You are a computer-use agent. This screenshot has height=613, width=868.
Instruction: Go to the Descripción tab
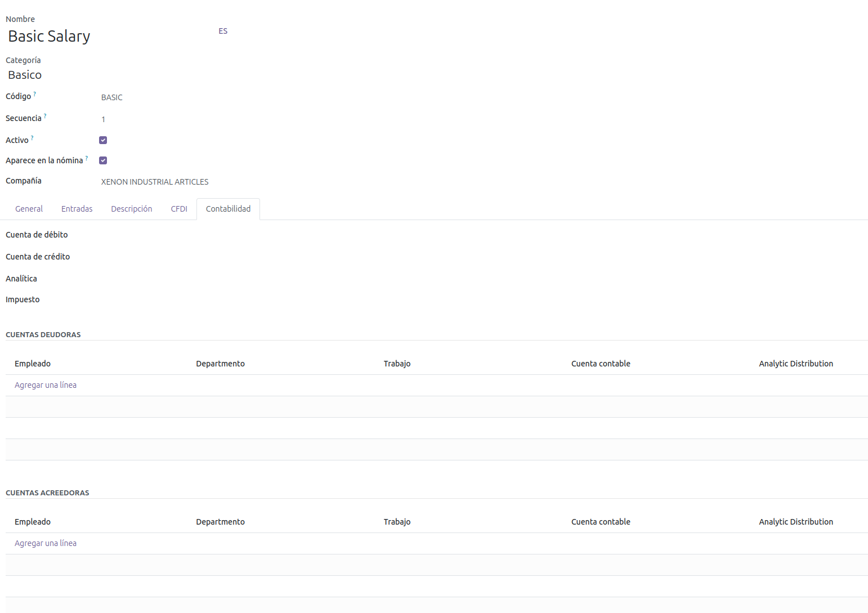click(x=131, y=209)
